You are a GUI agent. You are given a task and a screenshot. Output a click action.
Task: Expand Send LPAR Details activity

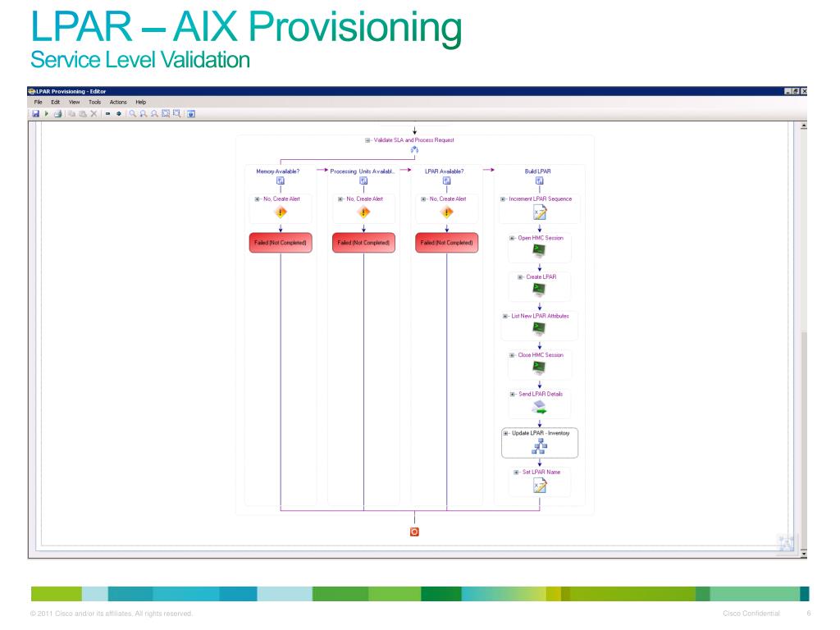coord(512,395)
